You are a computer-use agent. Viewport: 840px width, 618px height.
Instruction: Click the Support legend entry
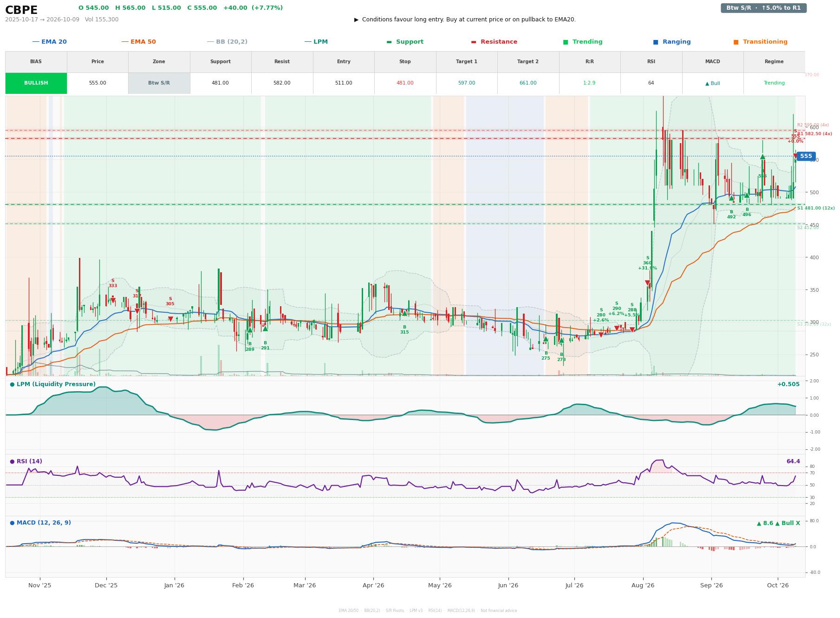click(404, 42)
